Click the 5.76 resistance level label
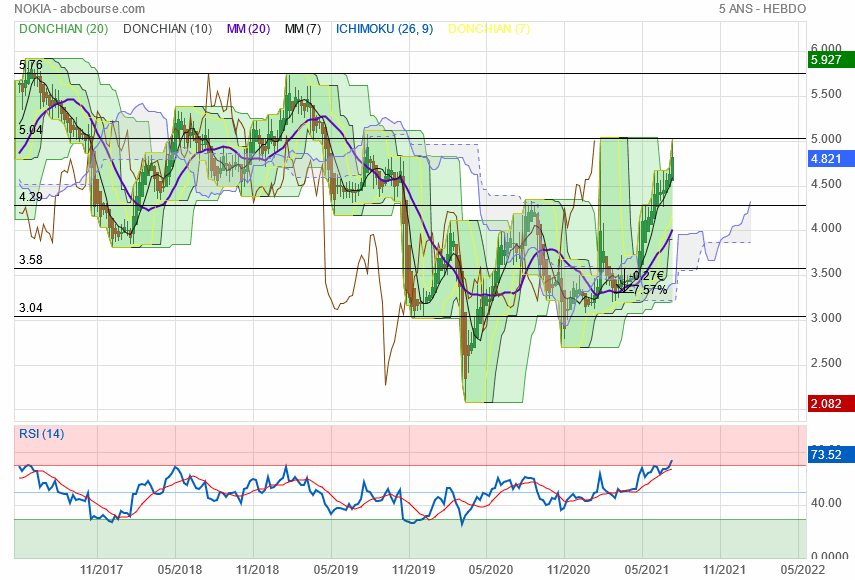Image resolution: width=855 pixels, height=580 pixels. point(31,65)
